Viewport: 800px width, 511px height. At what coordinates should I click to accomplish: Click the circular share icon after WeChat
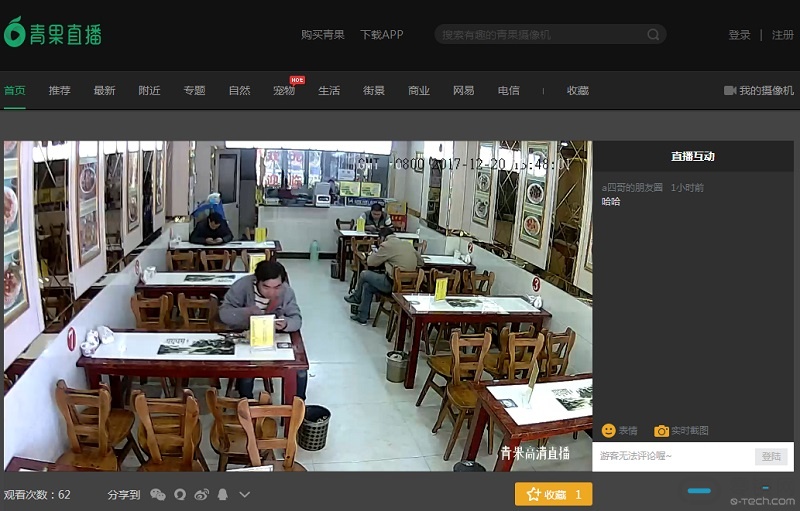pos(180,495)
